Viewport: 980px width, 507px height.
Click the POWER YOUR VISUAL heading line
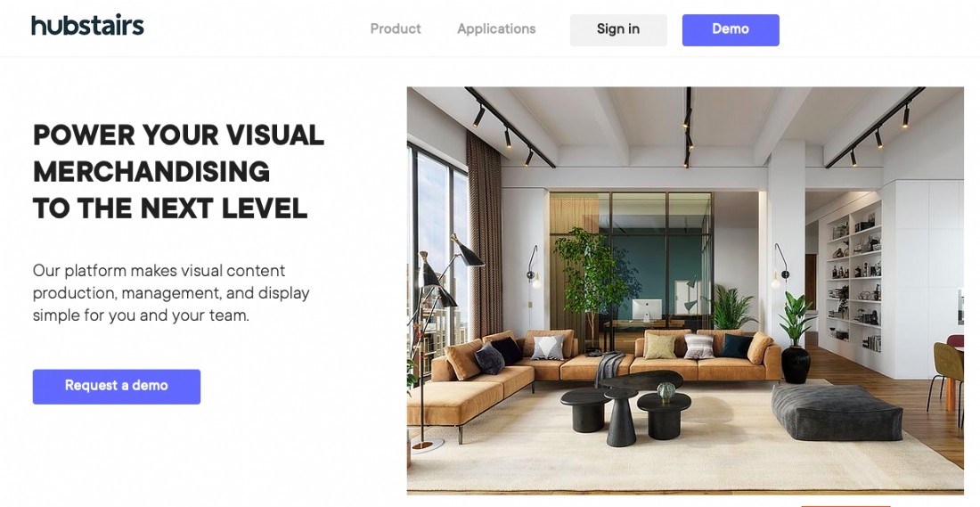pyautogui.click(x=179, y=135)
